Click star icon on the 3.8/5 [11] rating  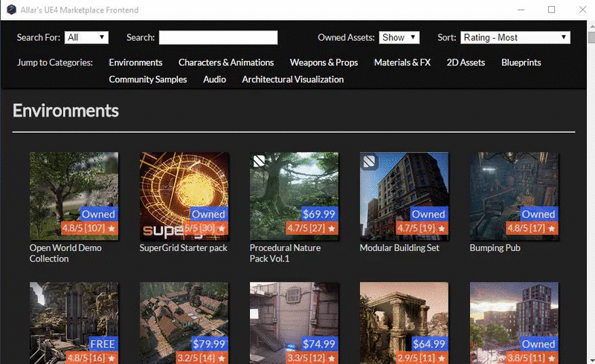pyautogui.click(x=551, y=358)
